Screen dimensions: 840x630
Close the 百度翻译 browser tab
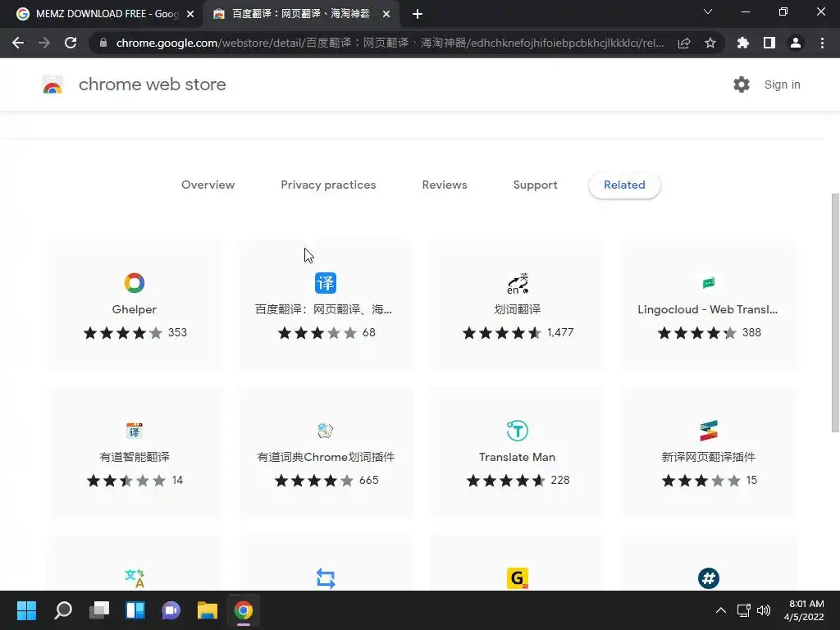point(386,14)
